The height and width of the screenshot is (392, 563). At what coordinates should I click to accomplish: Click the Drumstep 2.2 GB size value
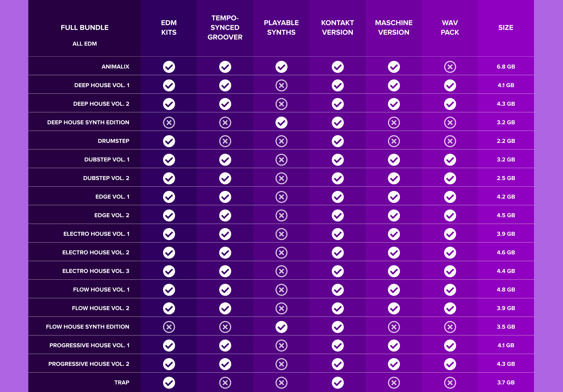pos(506,141)
